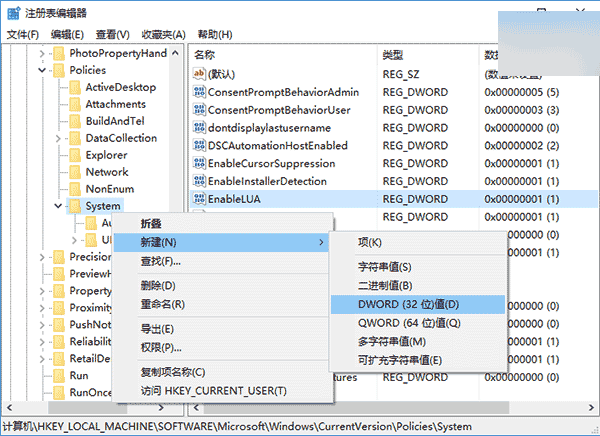Expand the DataCollection tree node

coord(58,138)
